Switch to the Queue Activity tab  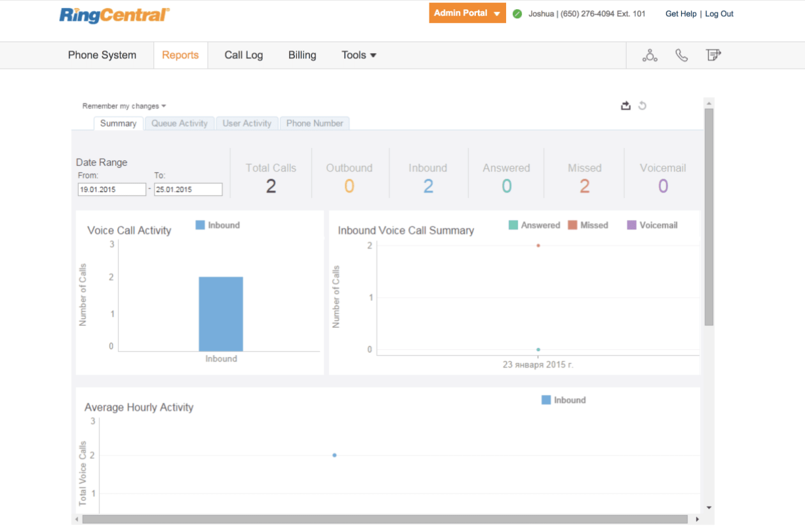point(180,123)
